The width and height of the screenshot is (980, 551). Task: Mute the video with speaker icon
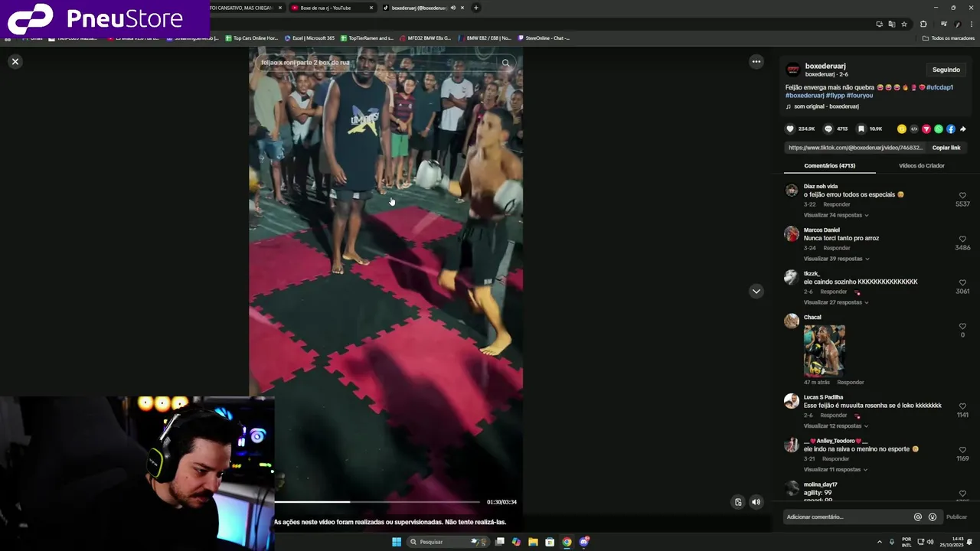pos(756,502)
